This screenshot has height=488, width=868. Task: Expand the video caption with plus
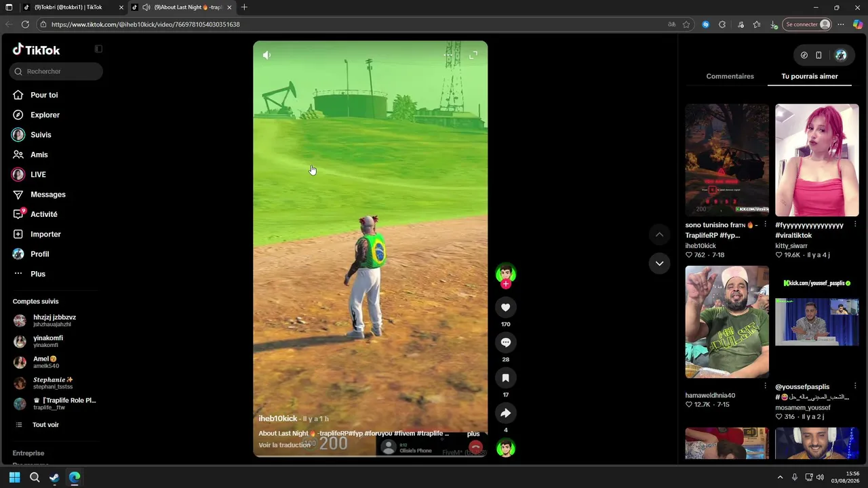coord(473,434)
